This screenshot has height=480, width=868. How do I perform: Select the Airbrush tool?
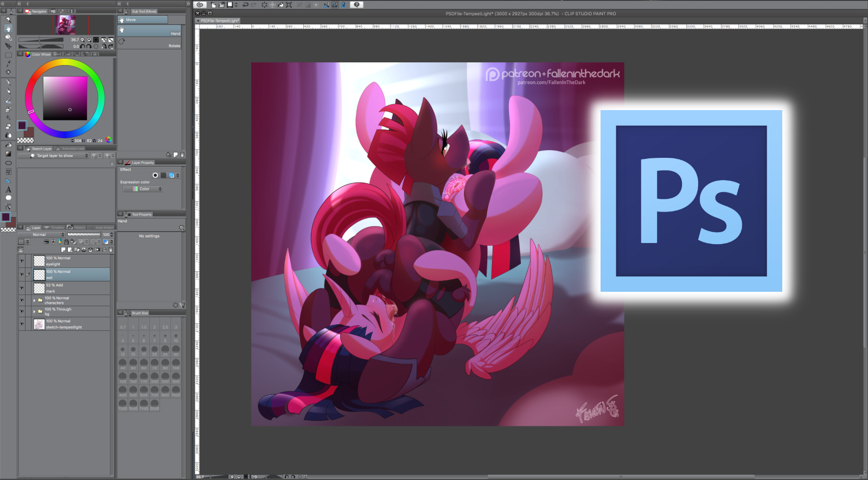[x=8, y=109]
